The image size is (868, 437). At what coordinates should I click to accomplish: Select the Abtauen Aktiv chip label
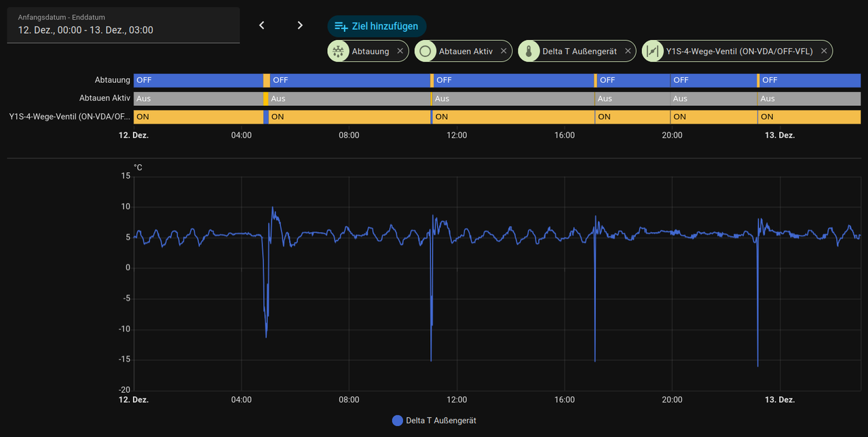click(x=466, y=51)
